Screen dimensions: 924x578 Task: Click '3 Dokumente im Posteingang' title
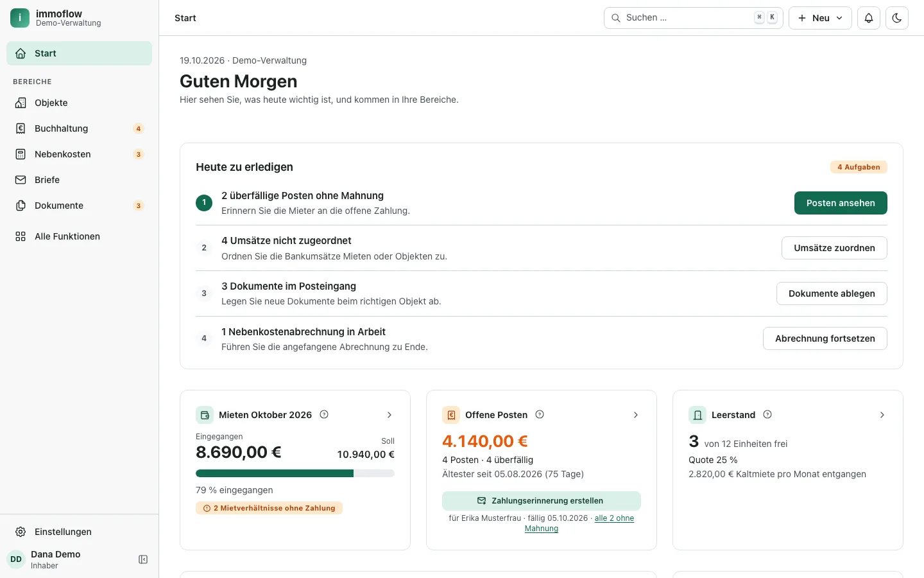pos(289,286)
